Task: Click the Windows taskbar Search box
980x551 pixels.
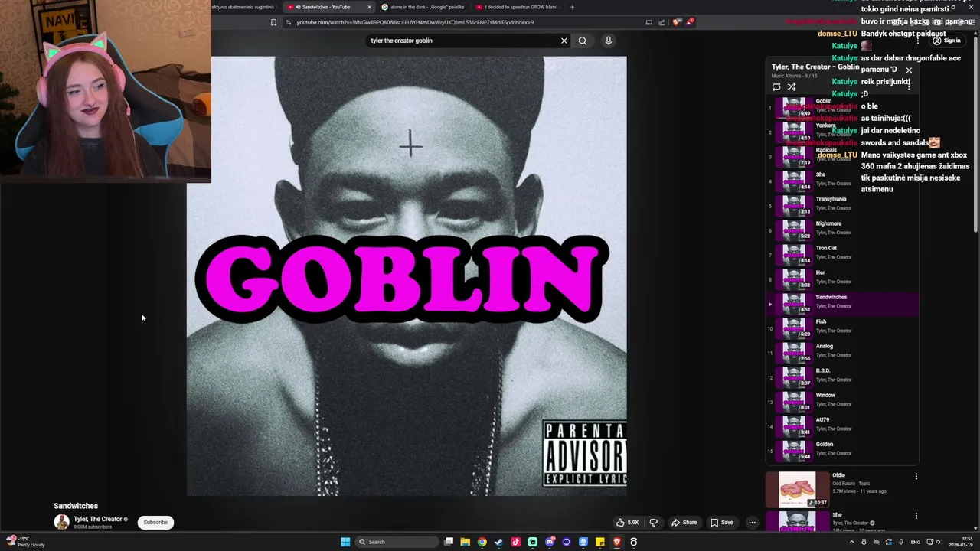Action: pos(398,542)
